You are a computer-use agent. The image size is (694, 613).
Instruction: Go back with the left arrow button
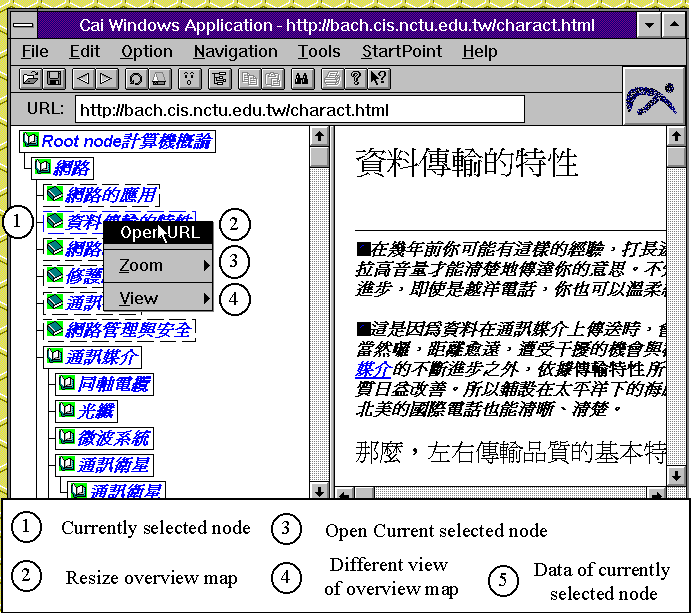click(x=84, y=78)
